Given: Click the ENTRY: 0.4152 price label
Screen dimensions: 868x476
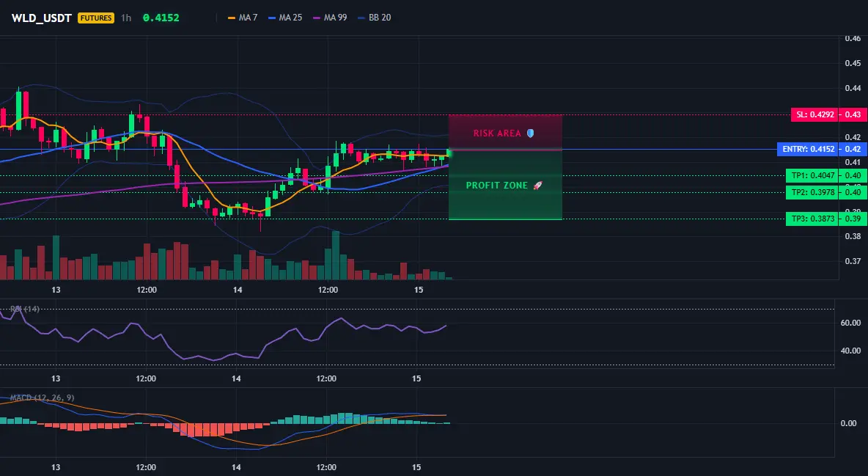Looking at the screenshot, I should (x=808, y=149).
